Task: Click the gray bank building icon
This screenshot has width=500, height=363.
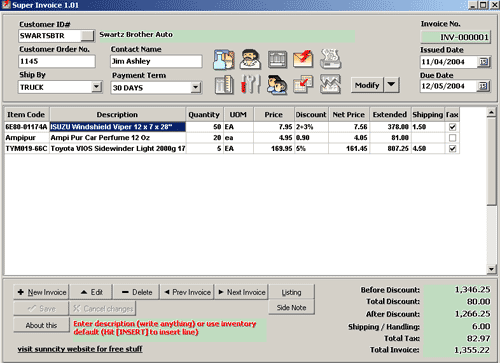Action: pos(277,59)
